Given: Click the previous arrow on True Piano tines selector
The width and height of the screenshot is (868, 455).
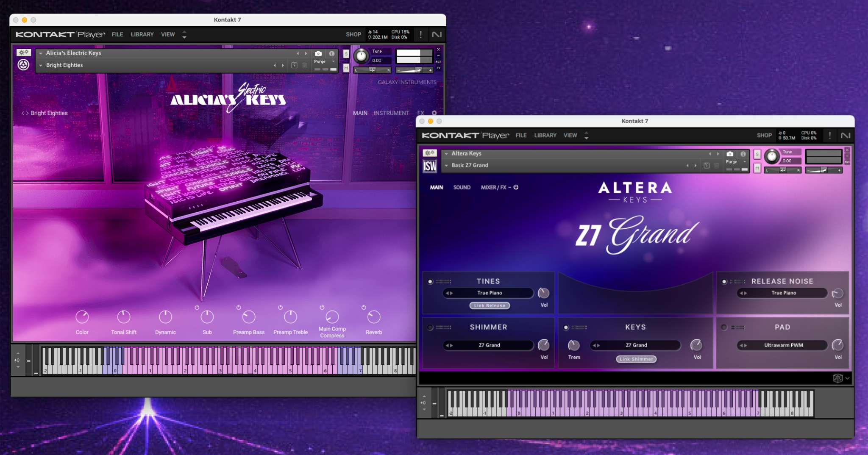Looking at the screenshot, I should click(x=447, y=293).
